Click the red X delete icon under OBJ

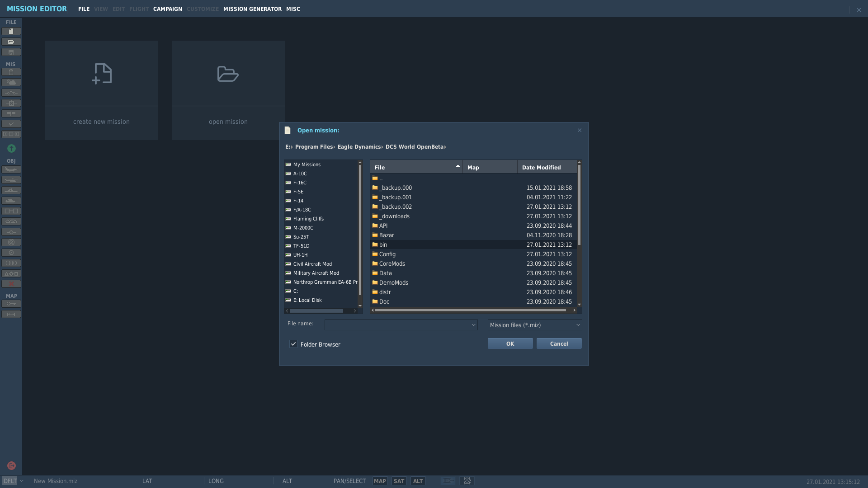pos(11,284)
